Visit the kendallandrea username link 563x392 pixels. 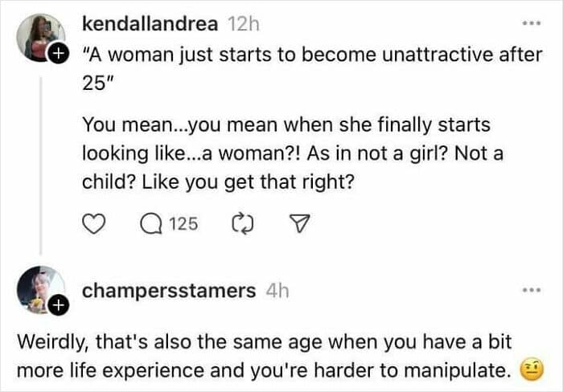point(150,25)
